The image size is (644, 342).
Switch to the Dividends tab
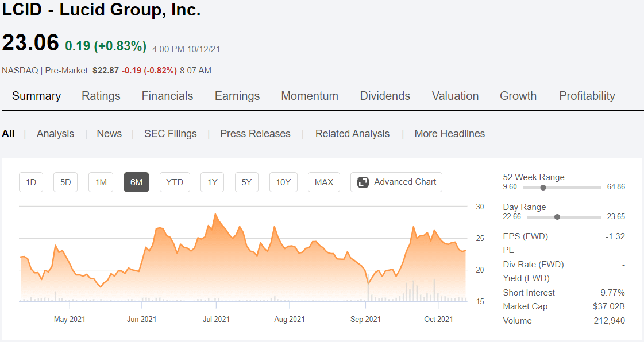coord(385,96)
